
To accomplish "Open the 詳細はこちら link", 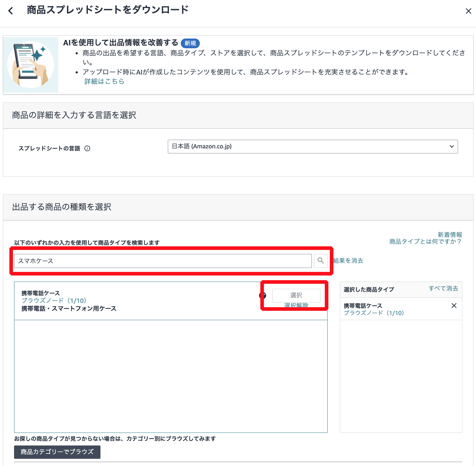I will coord(104,81).
